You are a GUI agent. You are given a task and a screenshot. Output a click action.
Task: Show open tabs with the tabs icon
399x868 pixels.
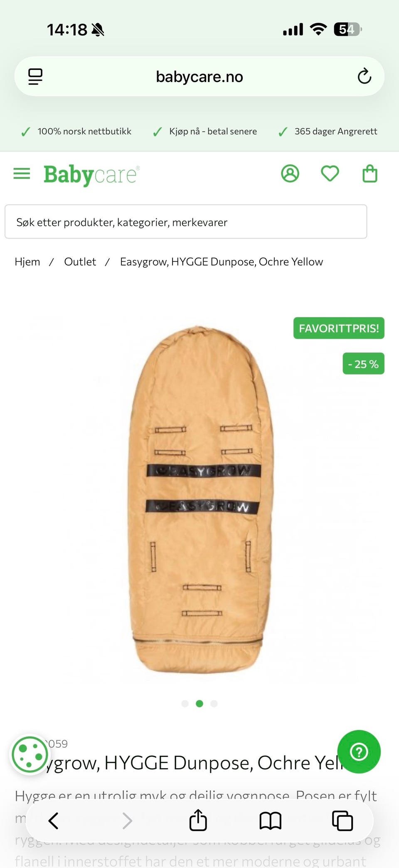[342, 821]
